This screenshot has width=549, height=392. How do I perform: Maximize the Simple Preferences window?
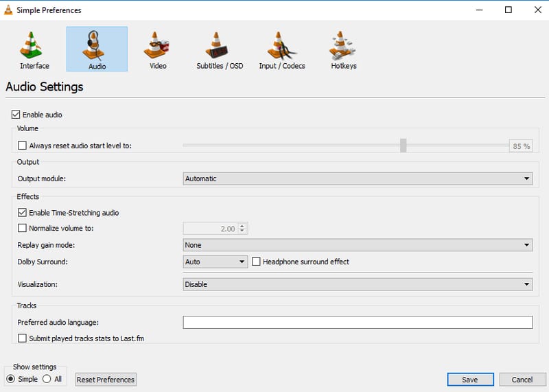(x=509, y=10)
